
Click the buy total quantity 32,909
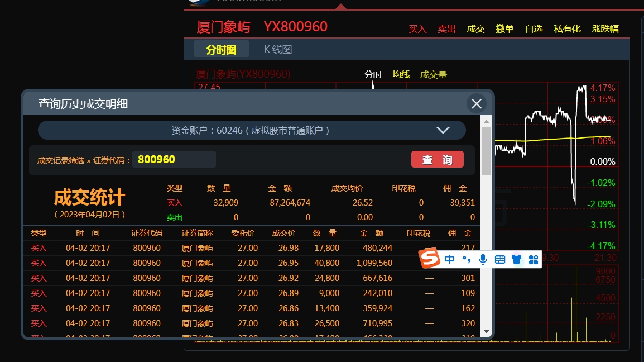tap(226, 203)
